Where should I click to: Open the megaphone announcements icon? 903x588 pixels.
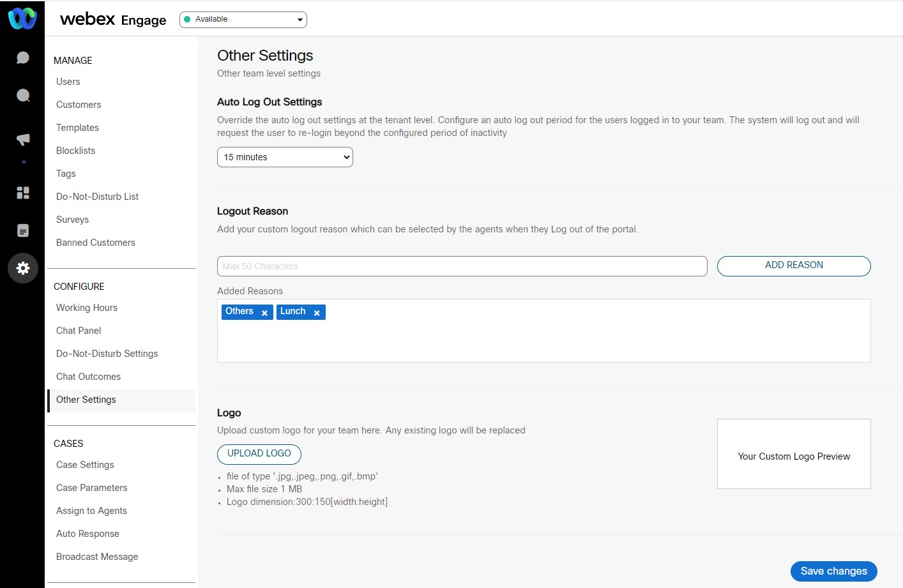[23, 139]
